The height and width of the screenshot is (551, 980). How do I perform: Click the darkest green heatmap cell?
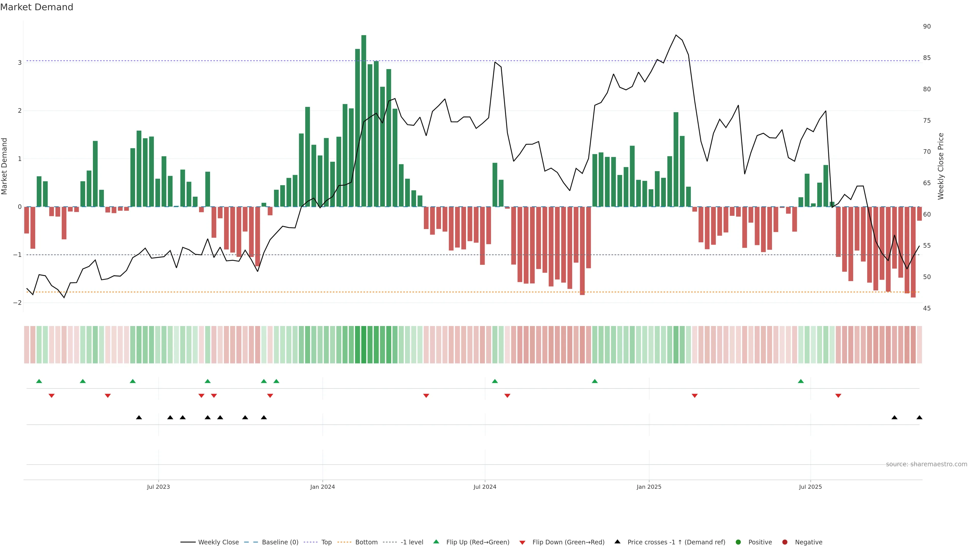364,345
